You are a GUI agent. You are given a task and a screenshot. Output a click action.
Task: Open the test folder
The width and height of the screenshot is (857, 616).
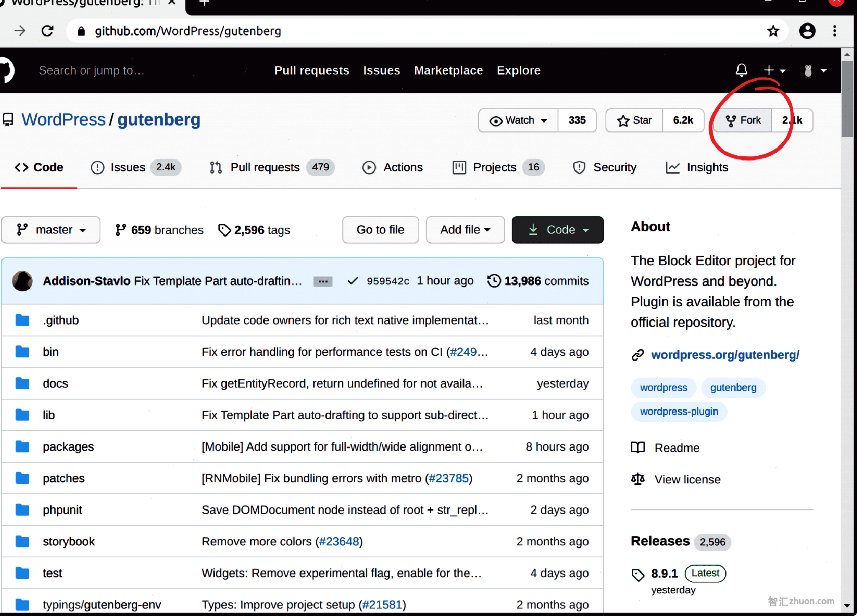(x=52, y=573)
